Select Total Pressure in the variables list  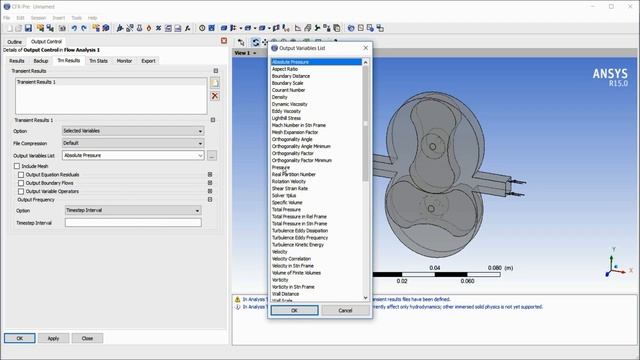coord(287,209)
